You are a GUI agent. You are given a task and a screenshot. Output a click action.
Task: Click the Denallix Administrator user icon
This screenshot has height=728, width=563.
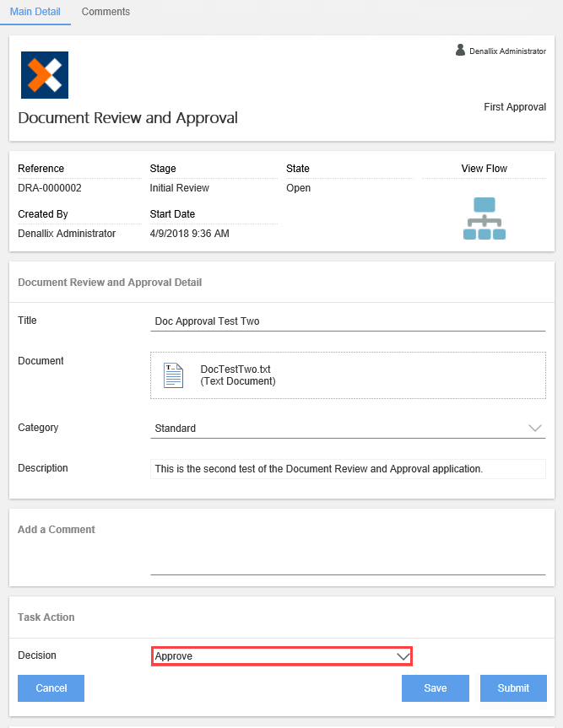[x=461, y=50]
